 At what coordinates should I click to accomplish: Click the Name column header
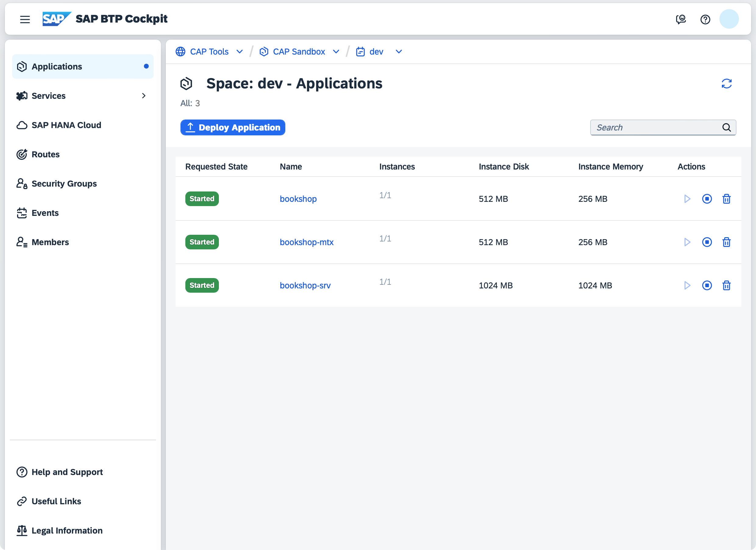click(291, 167)
